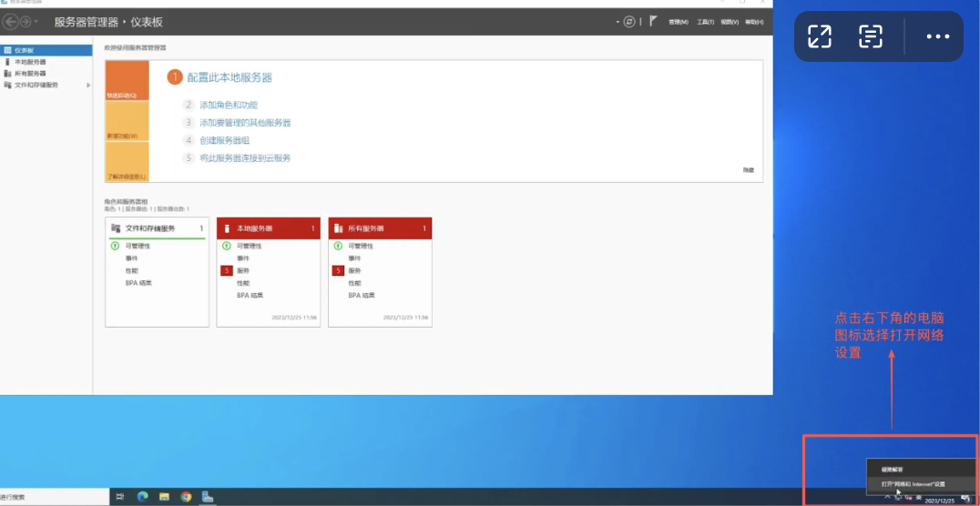980x506 pixels.
Task: Select 本地服务器 in the sidebar
Action: click(30, 62)
